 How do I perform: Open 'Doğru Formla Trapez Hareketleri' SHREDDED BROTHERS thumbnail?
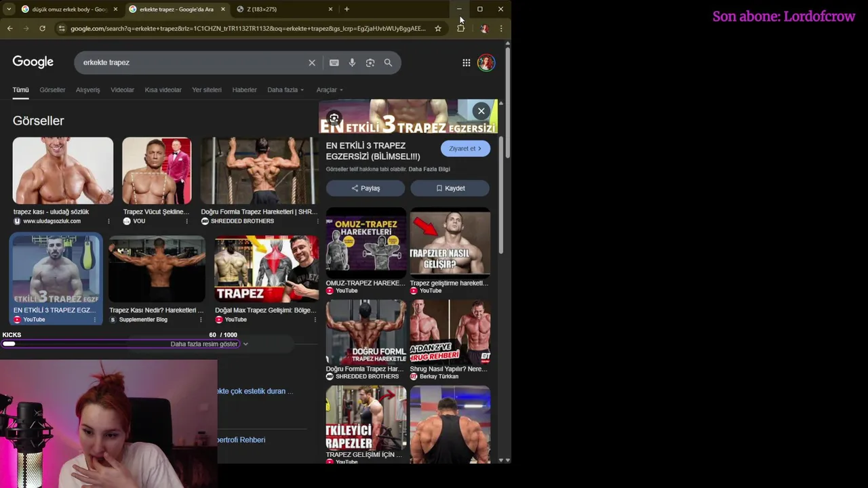pos(259,171)
